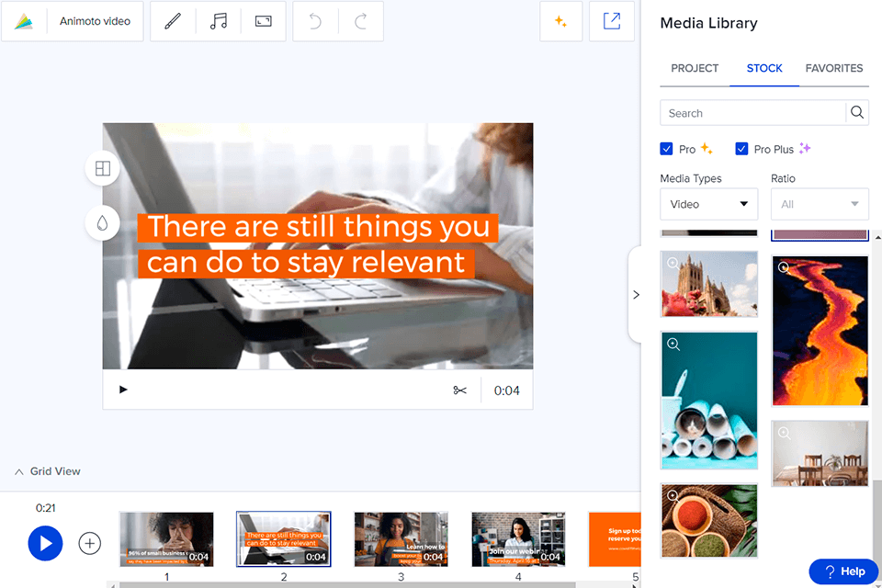This screenshot has width=882, height=588.
Task: Collapse the Media Library side panel
Action: (636, 294)
